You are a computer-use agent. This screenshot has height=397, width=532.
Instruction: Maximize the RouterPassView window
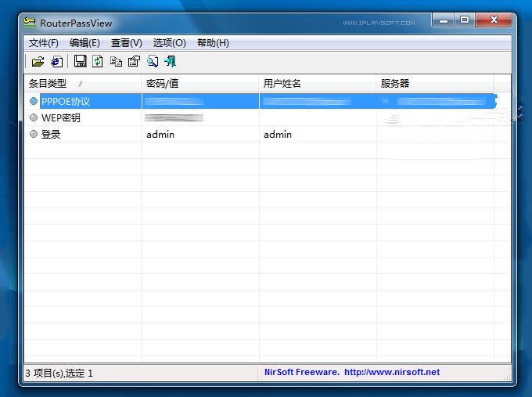coord(465,20)
